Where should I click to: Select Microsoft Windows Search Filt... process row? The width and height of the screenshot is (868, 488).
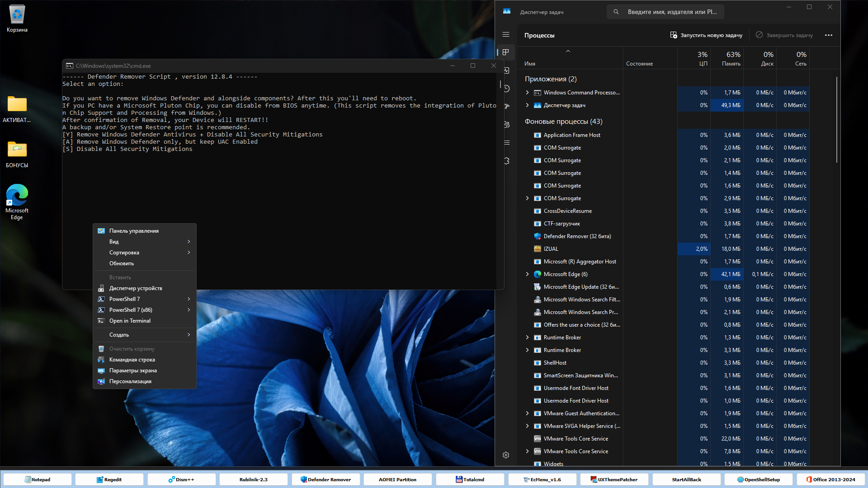(664, 300)
